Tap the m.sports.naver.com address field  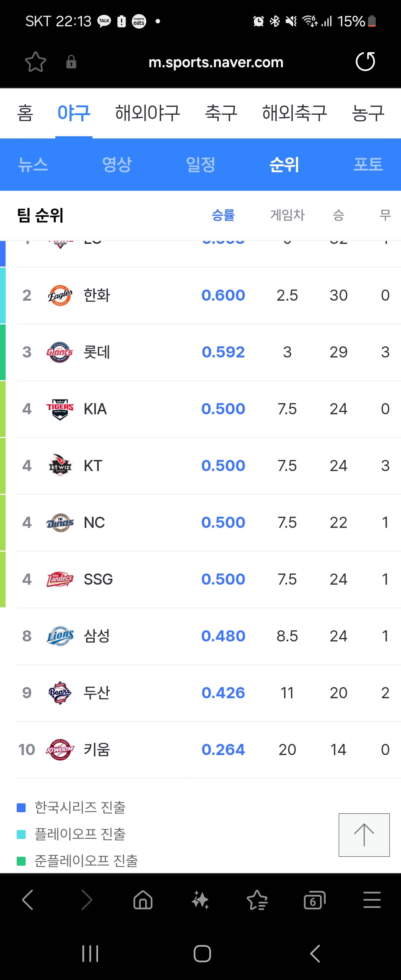tap(216, 62)
